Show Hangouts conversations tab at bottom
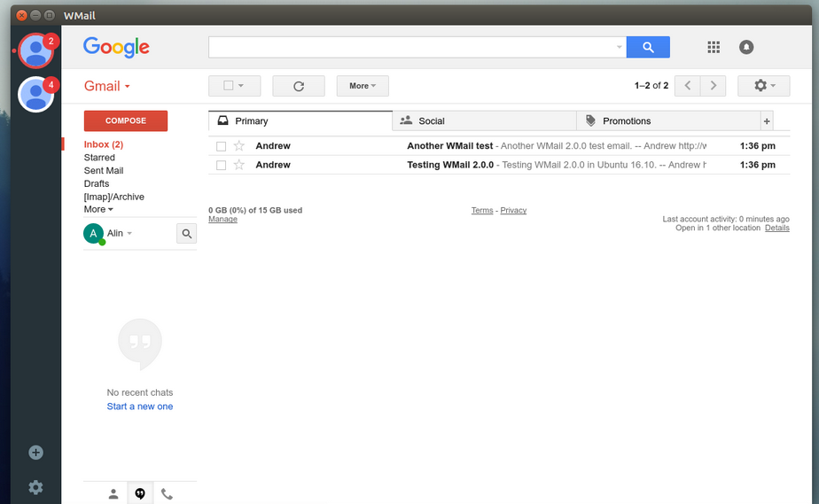This screenshot has height=504, width=819. 140,493
